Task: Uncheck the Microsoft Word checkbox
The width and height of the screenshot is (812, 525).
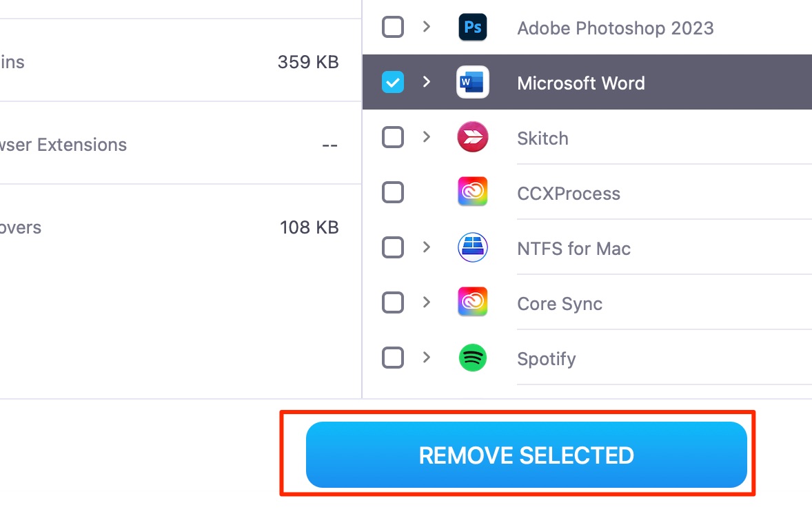Action: [x=392, y=82]
